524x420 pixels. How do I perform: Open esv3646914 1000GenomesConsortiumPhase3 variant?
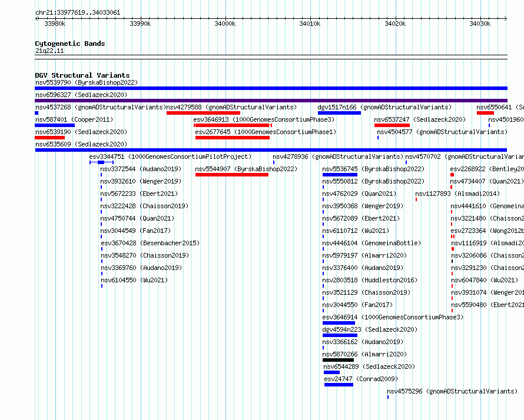point(393,317)
